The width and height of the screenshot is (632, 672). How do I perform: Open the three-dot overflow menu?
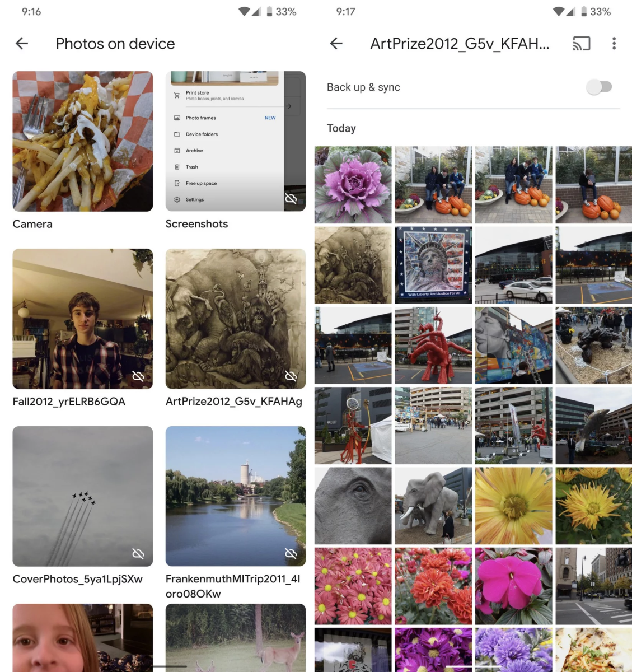click(x=614, y=44)
